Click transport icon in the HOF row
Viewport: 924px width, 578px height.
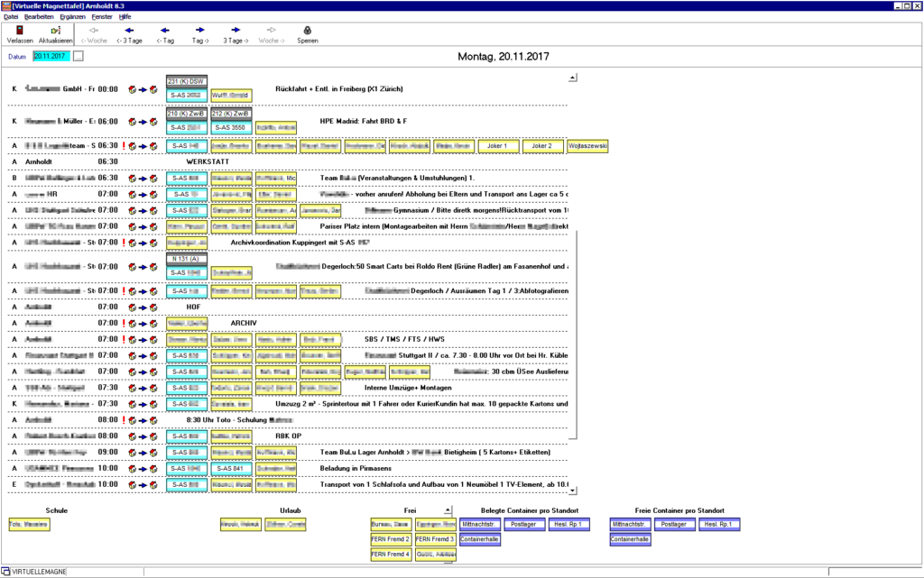(x=143, y=307)
